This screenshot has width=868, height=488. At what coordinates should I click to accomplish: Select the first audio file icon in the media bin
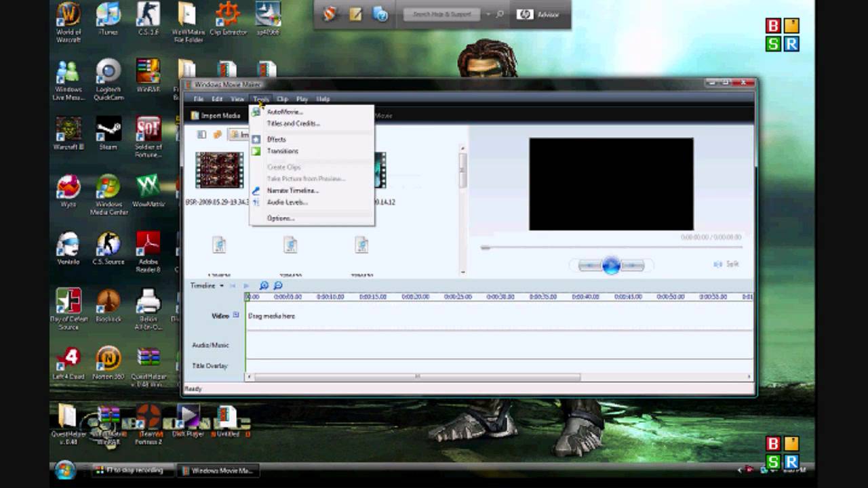point(219,245)
